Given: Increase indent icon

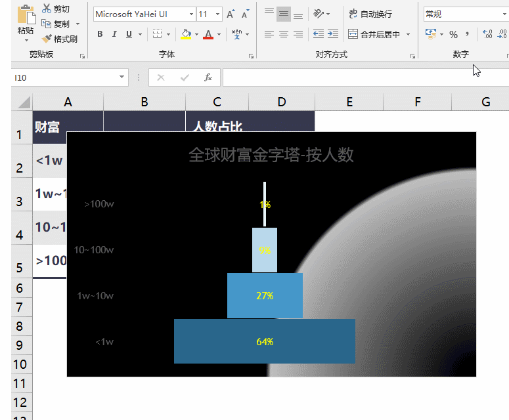Looking at the screenshot, I should 333,33.
